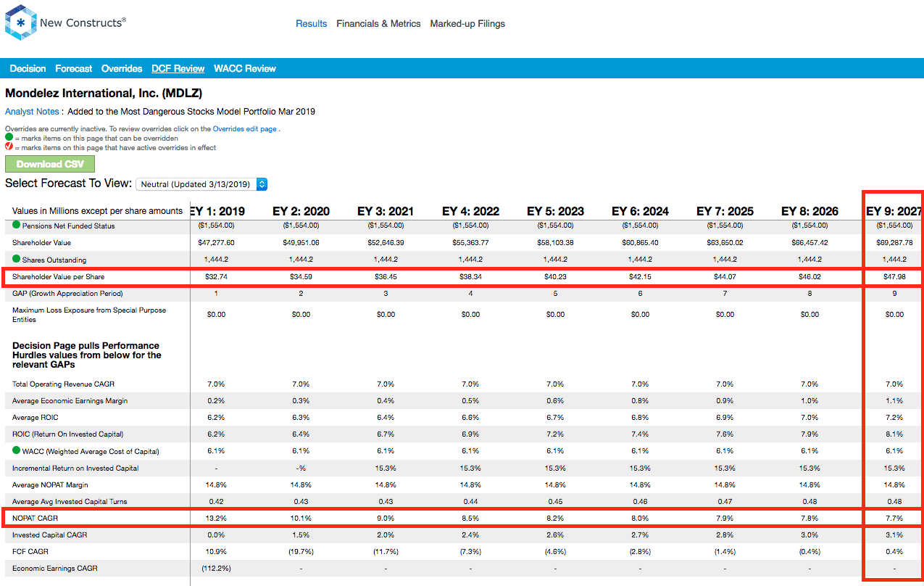Click Mondelez International, Inc. (MDLZ) heading
The height and width of the screenshot is (586, 924).
(x=104, y=93)
